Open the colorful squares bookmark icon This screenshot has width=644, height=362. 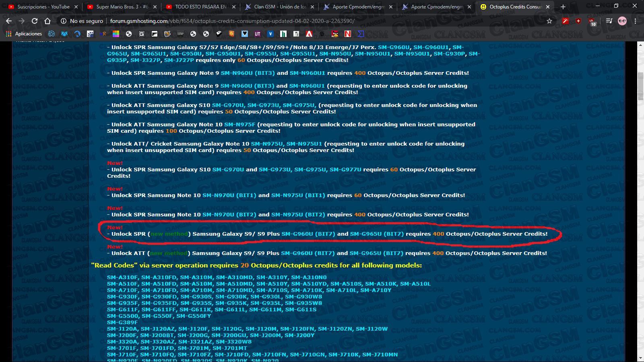pos(116,34)
